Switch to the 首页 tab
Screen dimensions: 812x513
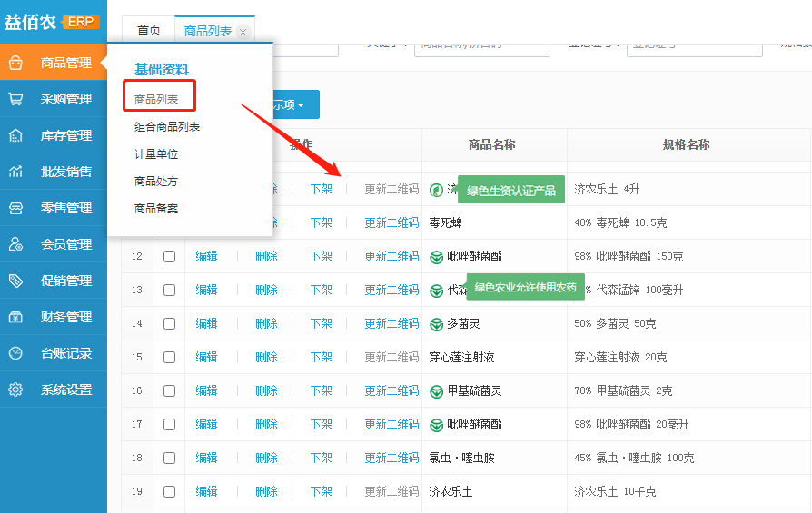(148, 30)
